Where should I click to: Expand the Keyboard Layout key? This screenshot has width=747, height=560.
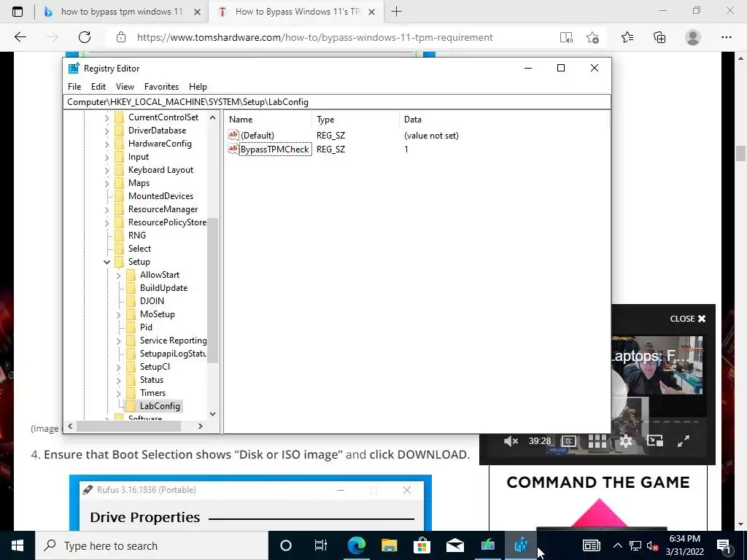click(x=107, y=170)
